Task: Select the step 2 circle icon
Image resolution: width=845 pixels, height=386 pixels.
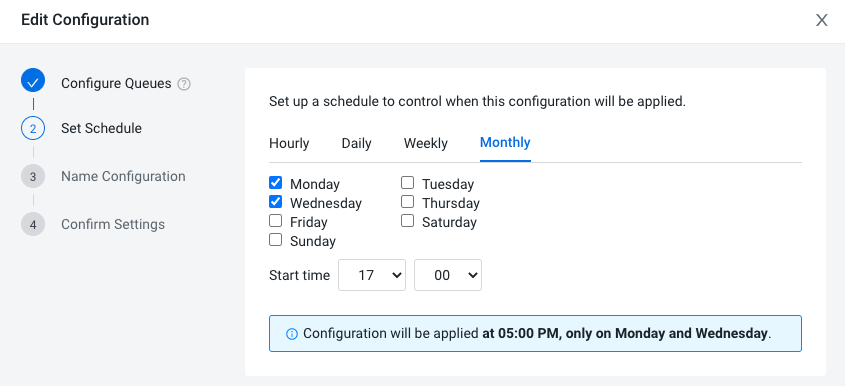Action: [33, 128]
